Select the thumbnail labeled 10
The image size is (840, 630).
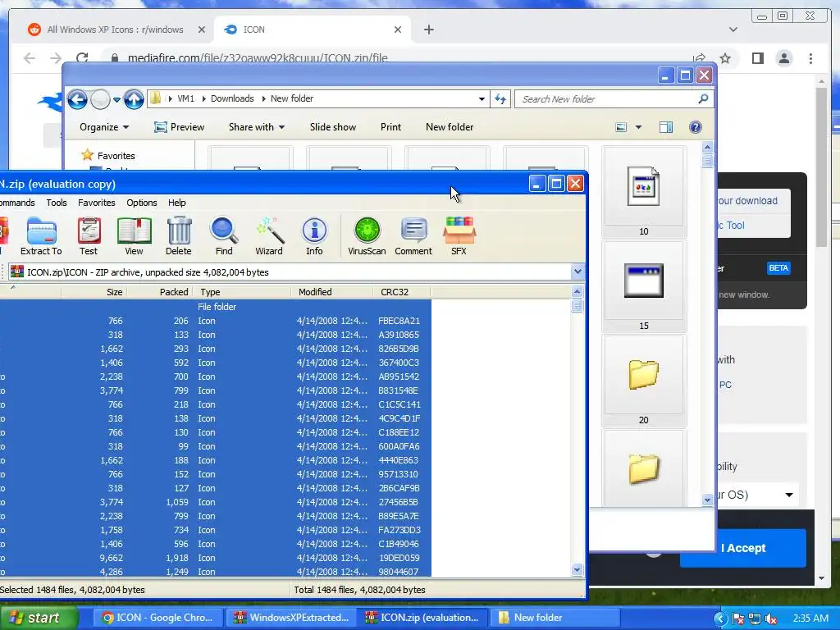tap(643, 192)
